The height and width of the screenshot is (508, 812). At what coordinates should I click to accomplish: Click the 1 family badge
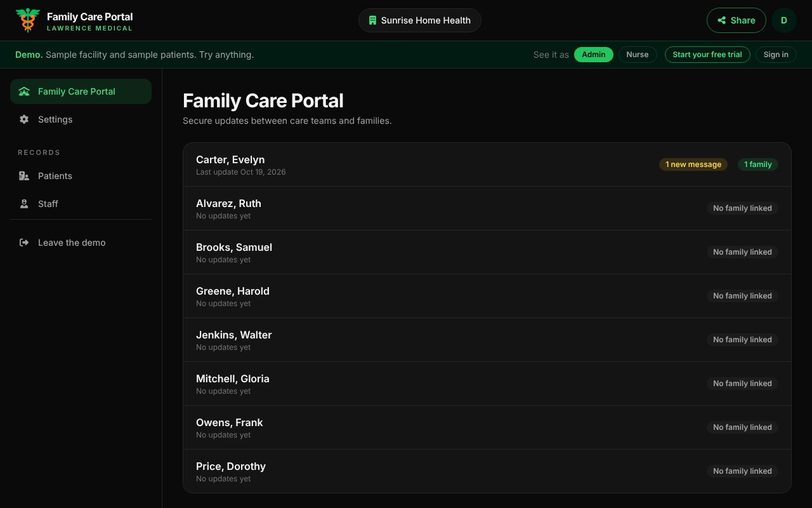(x=758, y=164)
